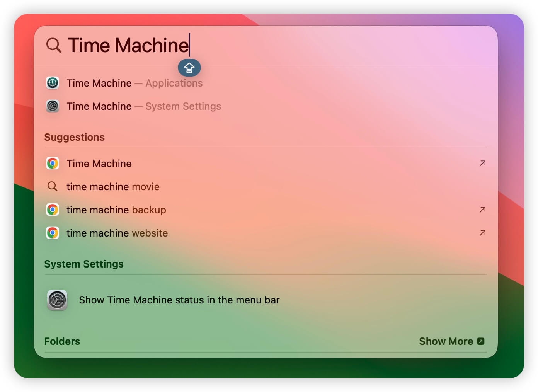Click the Time Machine search field text

click(x=128, y=45)
